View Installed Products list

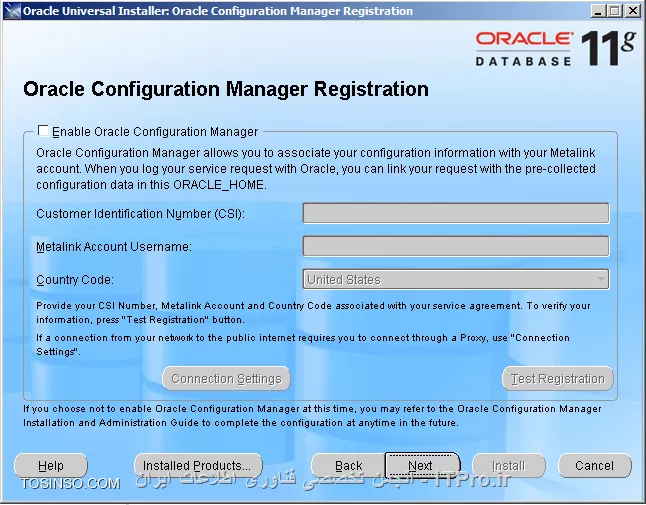198,465
